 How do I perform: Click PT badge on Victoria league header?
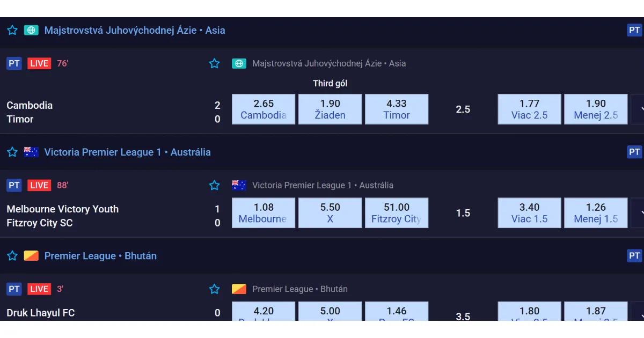point(634,152)
